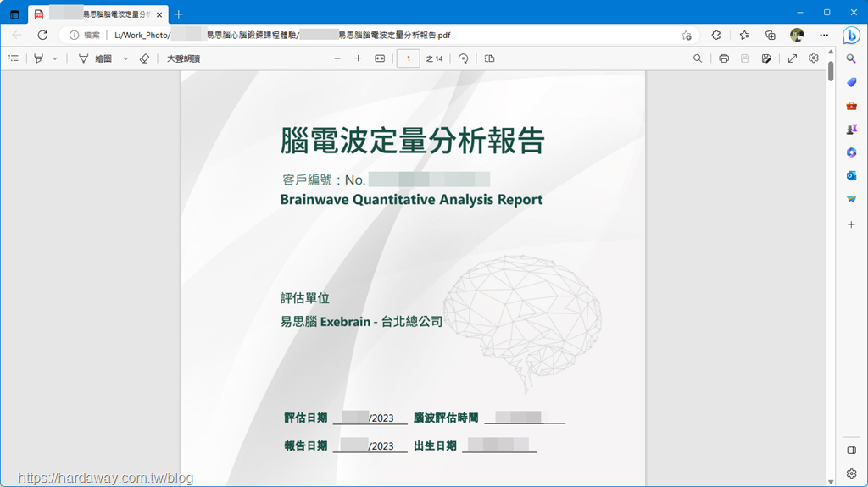Screen dimensions: 868x487
Task: Expand the draw tool options arrow
Action: (125, 58)
